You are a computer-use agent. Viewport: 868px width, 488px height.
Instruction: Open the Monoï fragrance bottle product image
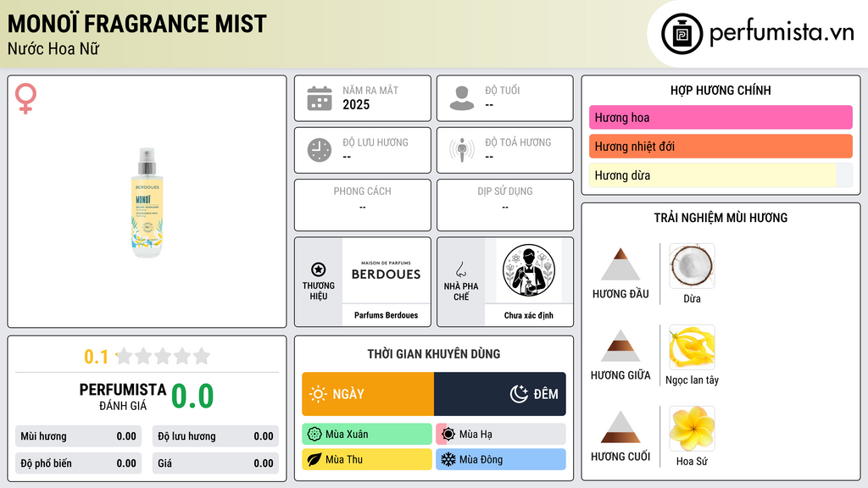click(x=147, y=202)
